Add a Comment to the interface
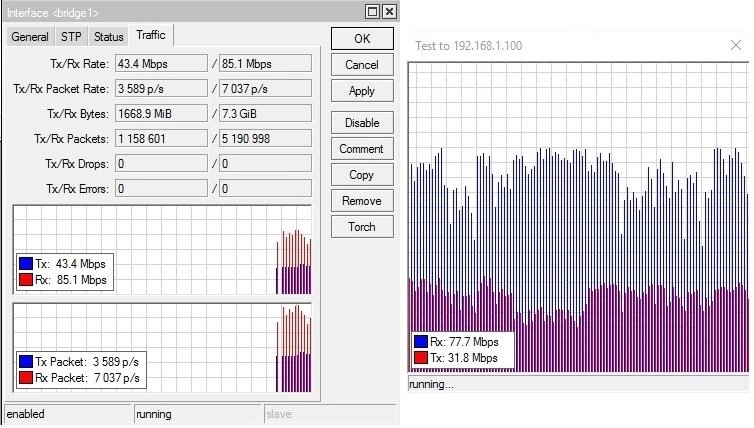Viewport: 754px width, 428px height. click(361, 149)
